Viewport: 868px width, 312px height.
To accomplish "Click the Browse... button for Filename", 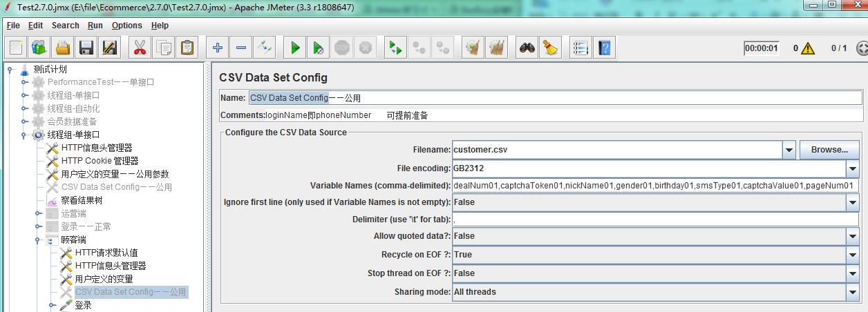I will tap(829, 150).
